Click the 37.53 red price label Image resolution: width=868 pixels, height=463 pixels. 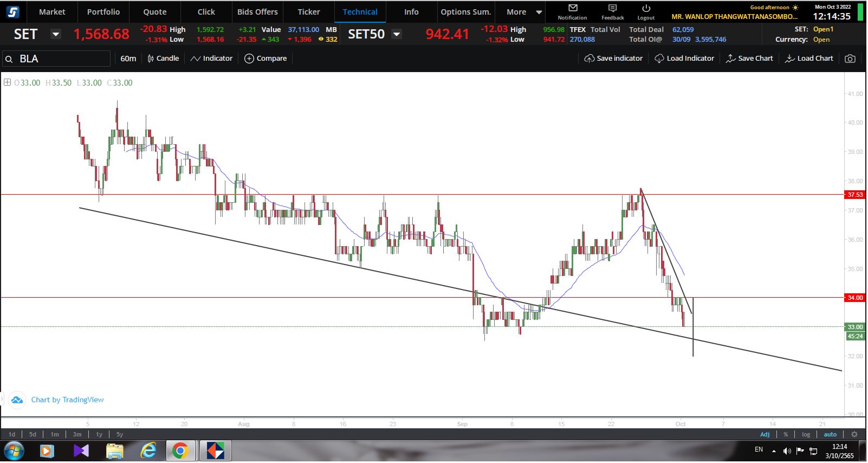click(x=855, y=195)
